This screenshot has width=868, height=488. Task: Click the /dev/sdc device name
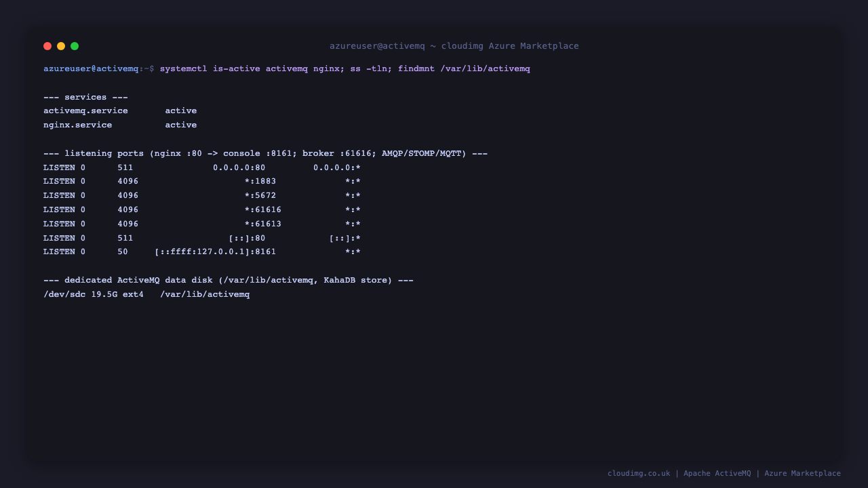(64, 295)
